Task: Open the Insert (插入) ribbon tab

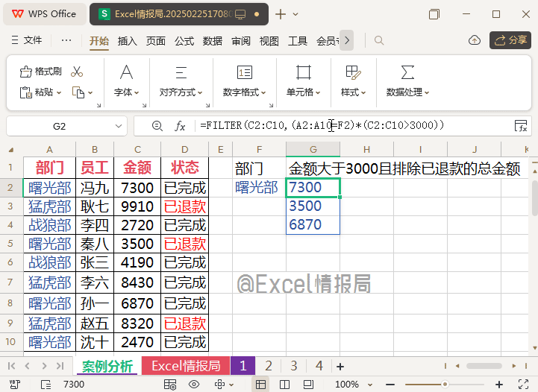Action: (x=128, y=41)
